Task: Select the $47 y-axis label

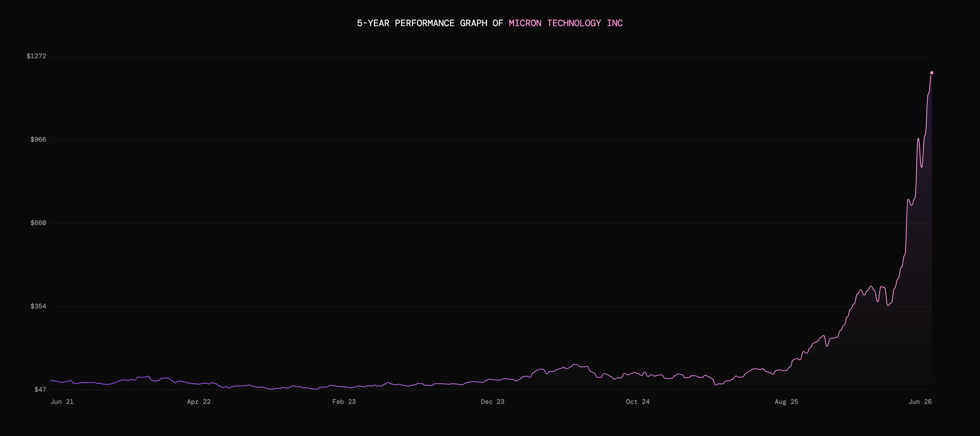Action: point(40,390)
